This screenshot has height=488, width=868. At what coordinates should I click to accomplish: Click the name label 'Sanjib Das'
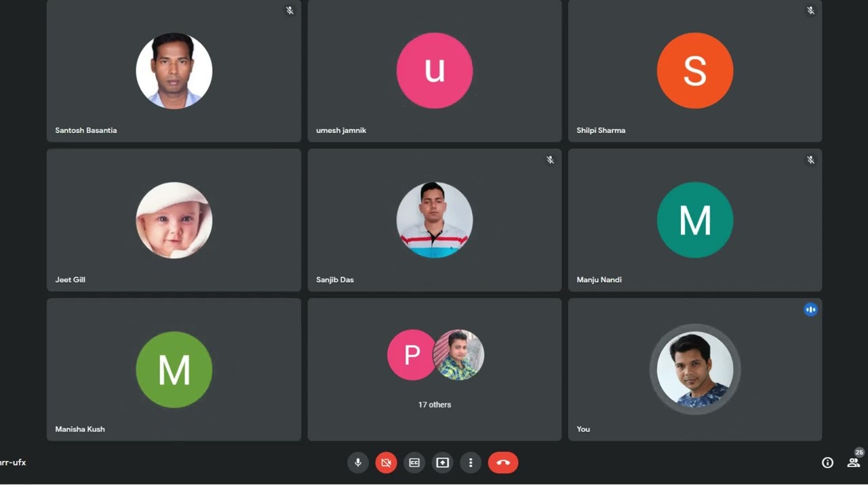click(335, 279)
